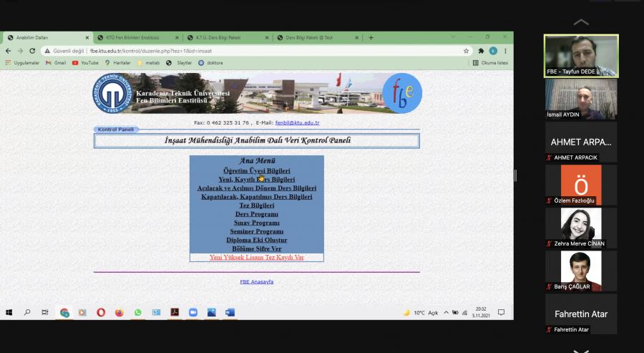Open a new browser tab with plus
Viewport: 644px width, 353px height.
pyautogui.click(x=371, y=37)
